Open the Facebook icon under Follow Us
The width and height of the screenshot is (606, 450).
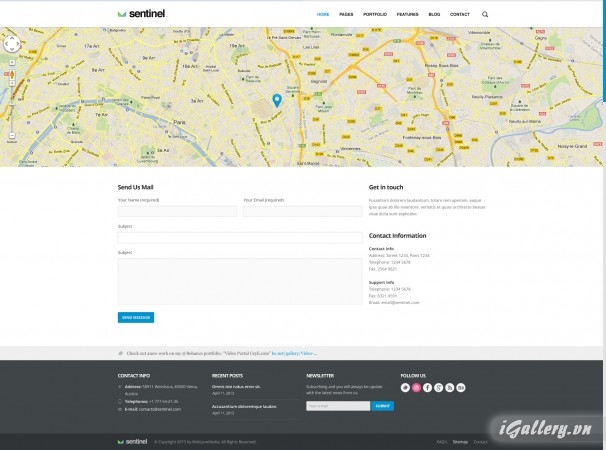point(428,386)
